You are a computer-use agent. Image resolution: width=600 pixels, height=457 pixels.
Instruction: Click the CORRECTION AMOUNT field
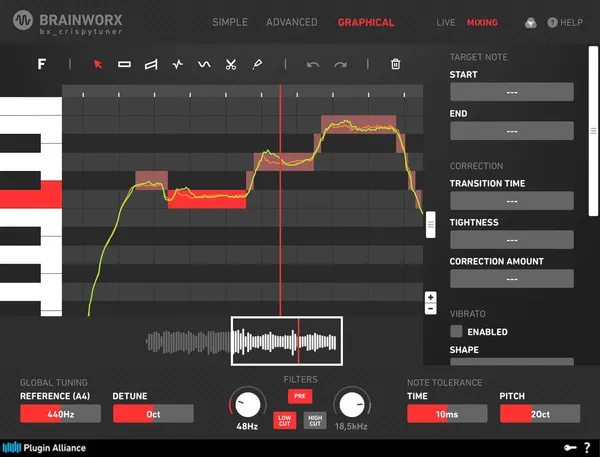[512, 279]
